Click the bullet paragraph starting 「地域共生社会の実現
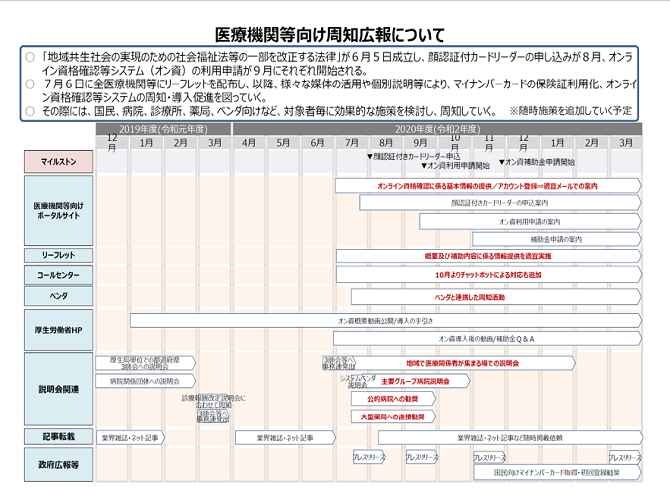 point(337,63)
